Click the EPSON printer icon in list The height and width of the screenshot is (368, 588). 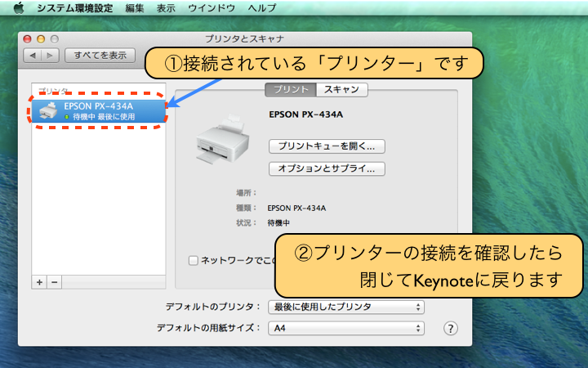[48, 110]
